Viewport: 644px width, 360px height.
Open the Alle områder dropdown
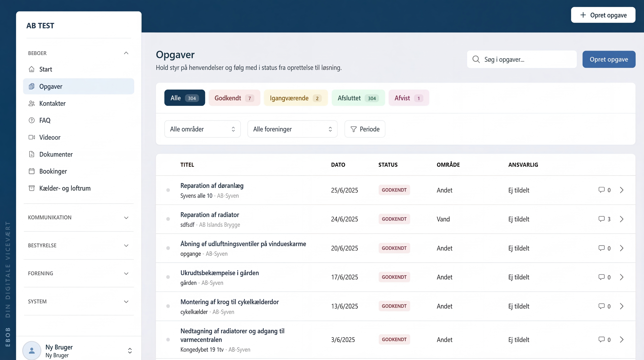coord(202,129)
